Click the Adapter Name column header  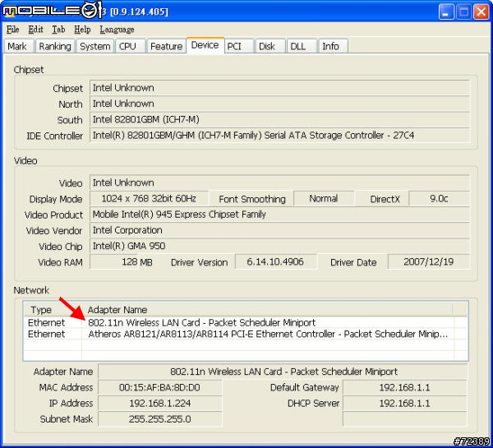267,310
